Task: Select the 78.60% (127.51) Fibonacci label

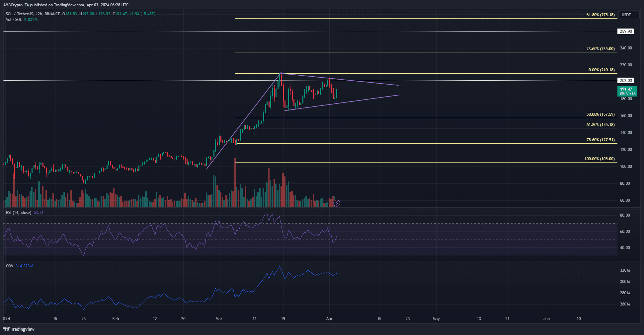Action: 601,140
